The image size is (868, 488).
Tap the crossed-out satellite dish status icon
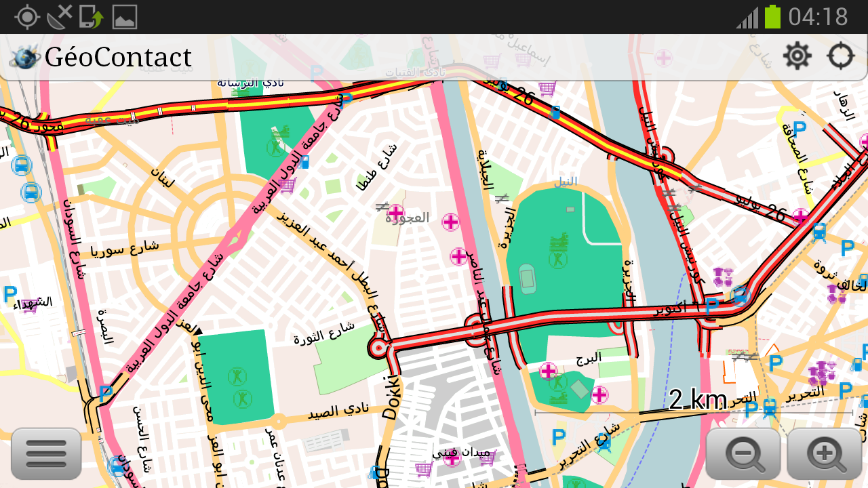[x=60, y=17]
